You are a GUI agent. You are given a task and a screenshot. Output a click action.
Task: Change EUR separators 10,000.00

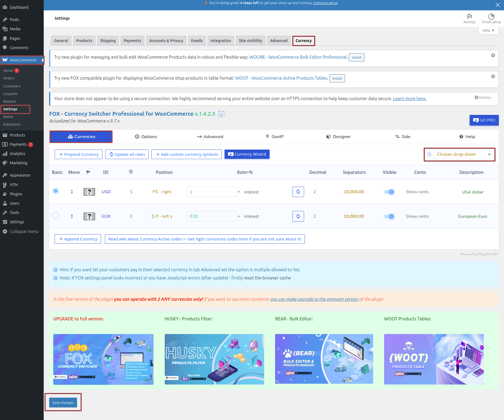[x=354, y=216]
